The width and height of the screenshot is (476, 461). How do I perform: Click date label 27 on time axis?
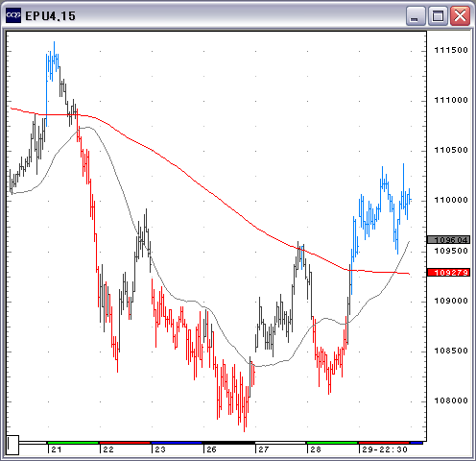click(x=264, y=449)
